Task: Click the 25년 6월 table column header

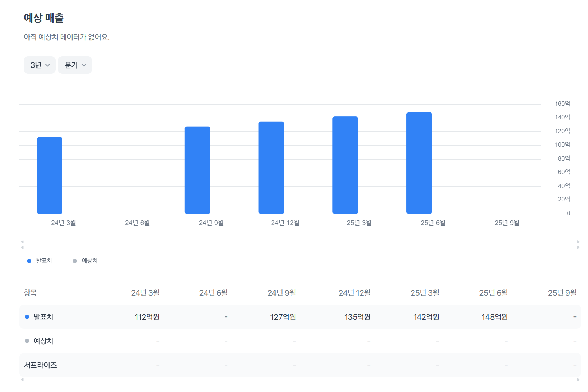Action: (494, 293)
